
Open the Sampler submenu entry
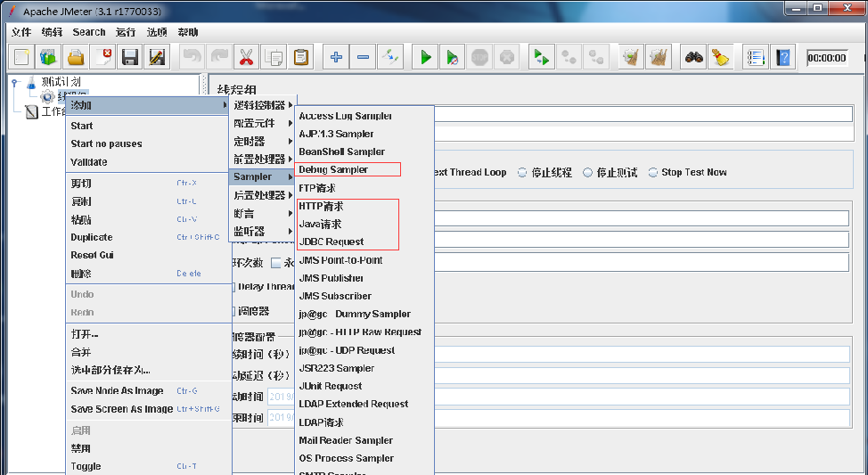coord(262,176)
